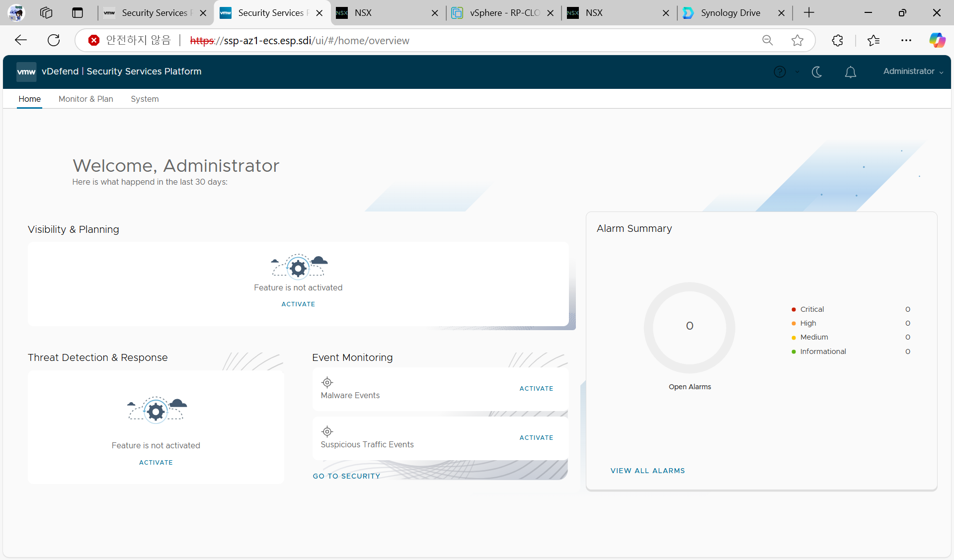The image size is (954, 560).
Task: Open a new browser tab
Action: click(809, 13)
